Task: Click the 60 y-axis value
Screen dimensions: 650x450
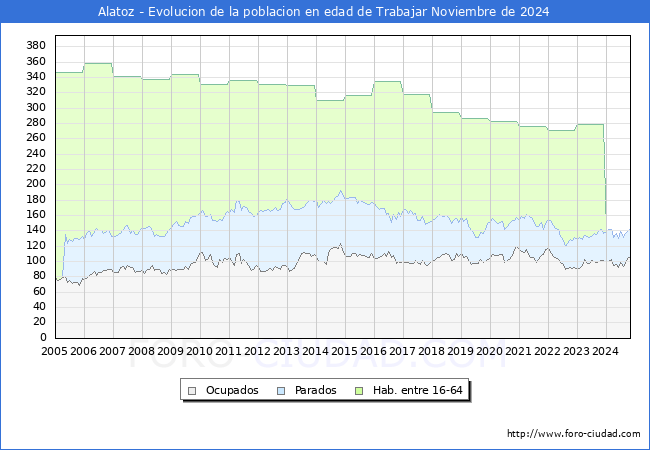Action: [x=39, y=291]
